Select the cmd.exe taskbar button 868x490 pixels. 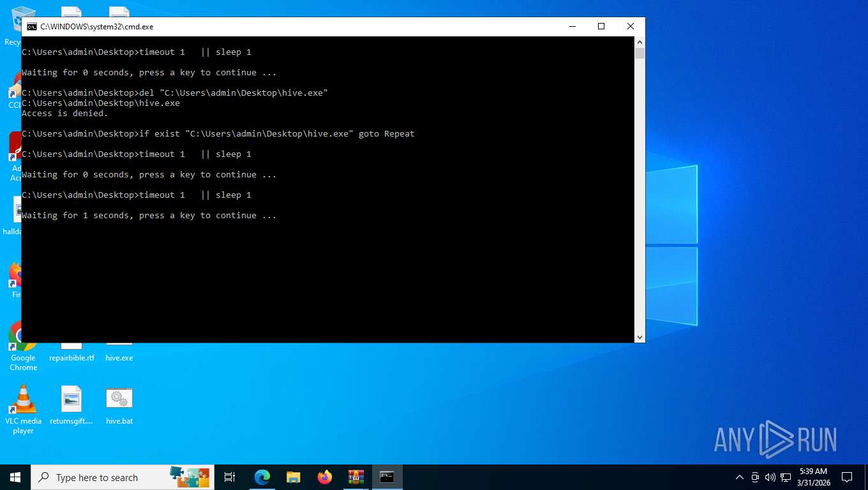click(x=387, y=477)
